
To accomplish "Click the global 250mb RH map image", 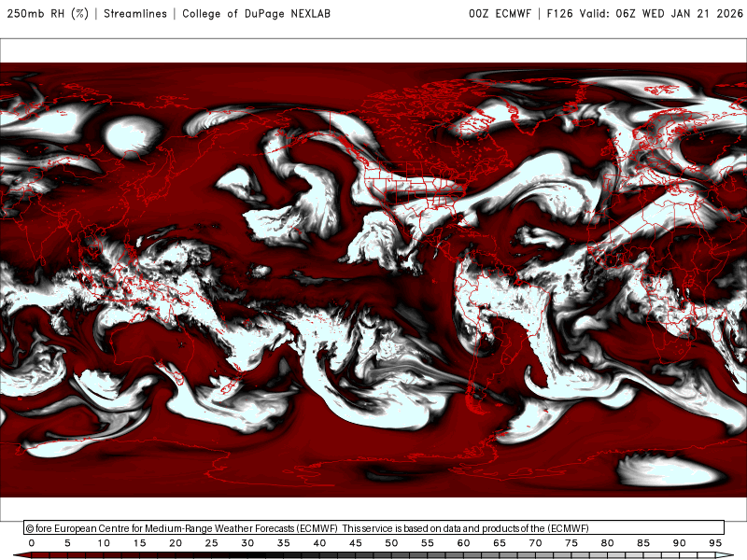I will pyautogui.click(x=373, y=280).
